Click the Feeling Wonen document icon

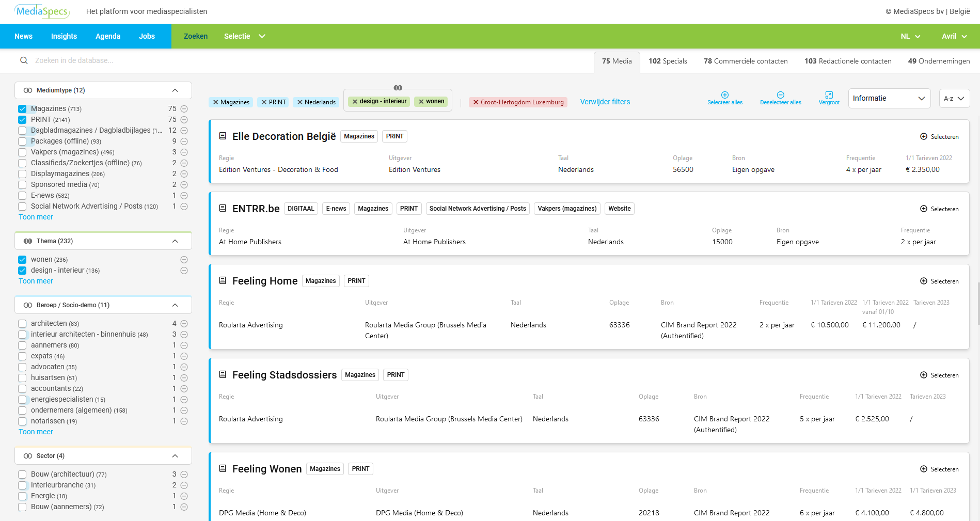pos(223,468)
